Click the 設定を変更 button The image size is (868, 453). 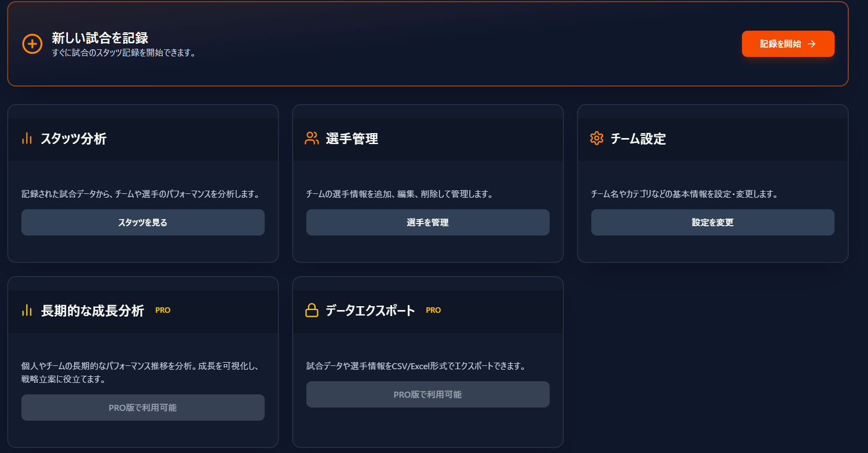tap(712, 222)
